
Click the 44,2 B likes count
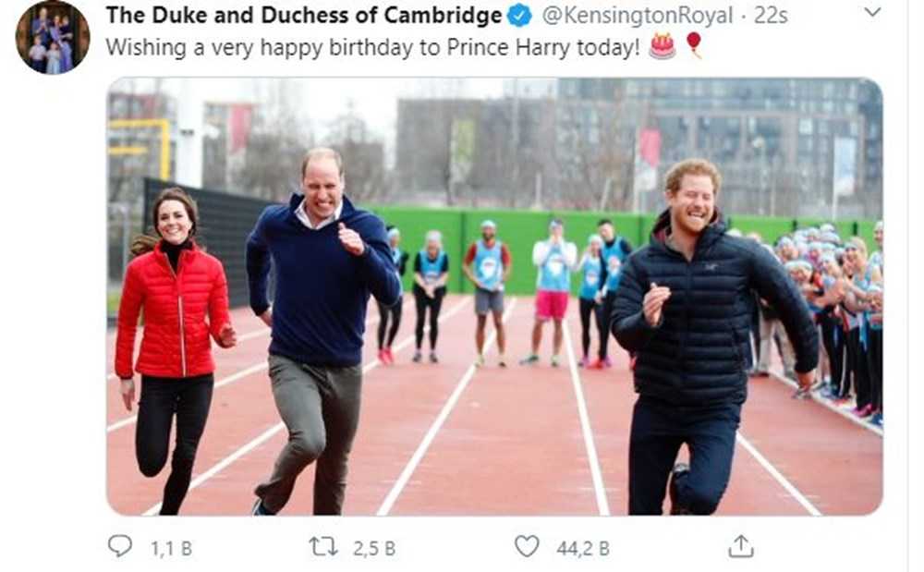(x=582, y=548)
